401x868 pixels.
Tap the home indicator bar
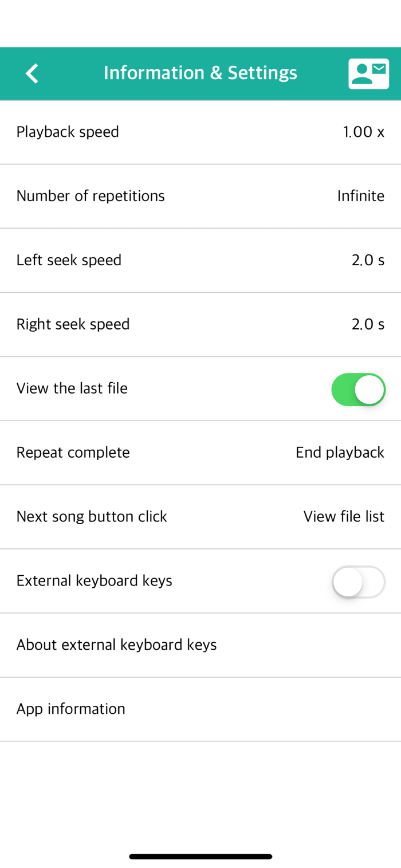pos(200,857)
